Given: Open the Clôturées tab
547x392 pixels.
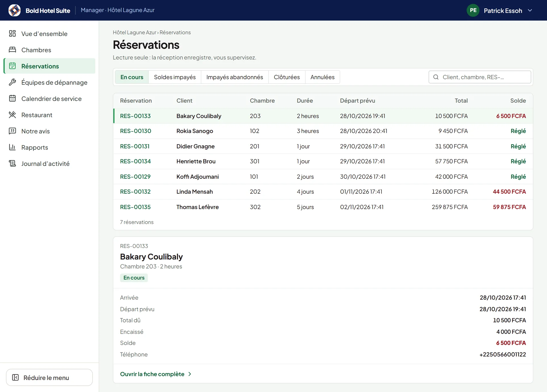Looking at the screenshot, I should 287,77.
